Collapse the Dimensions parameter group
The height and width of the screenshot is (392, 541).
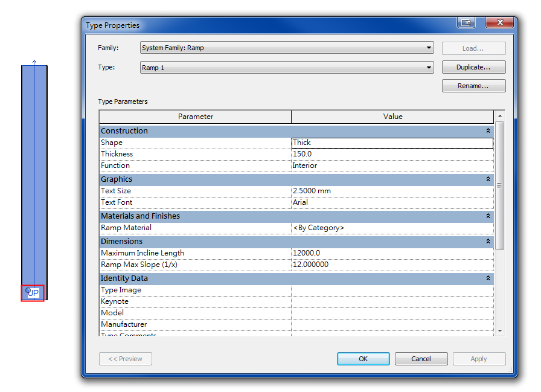[488, 241]
